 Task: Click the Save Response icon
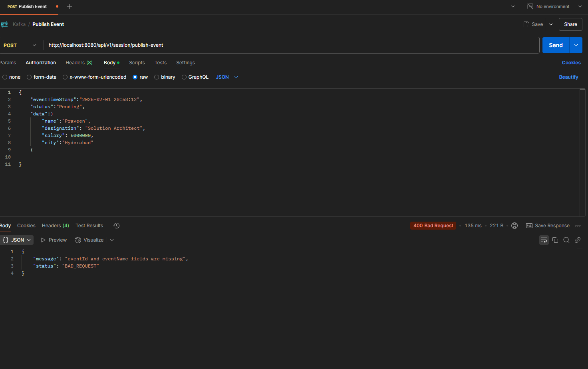529,226
